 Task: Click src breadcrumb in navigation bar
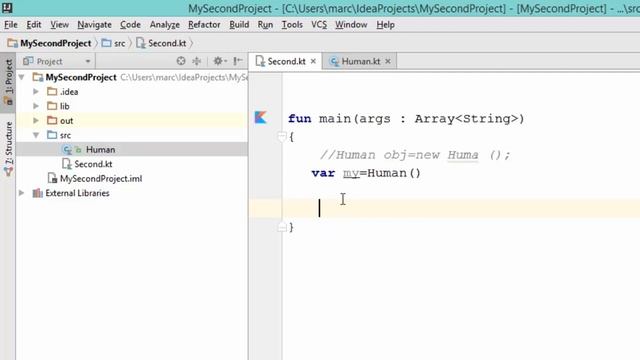113,43
